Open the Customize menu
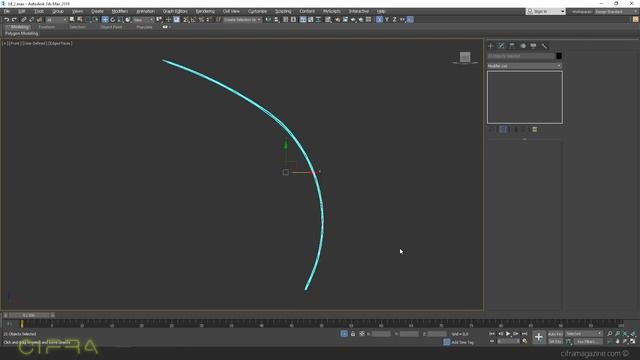 tap(257, 11)
